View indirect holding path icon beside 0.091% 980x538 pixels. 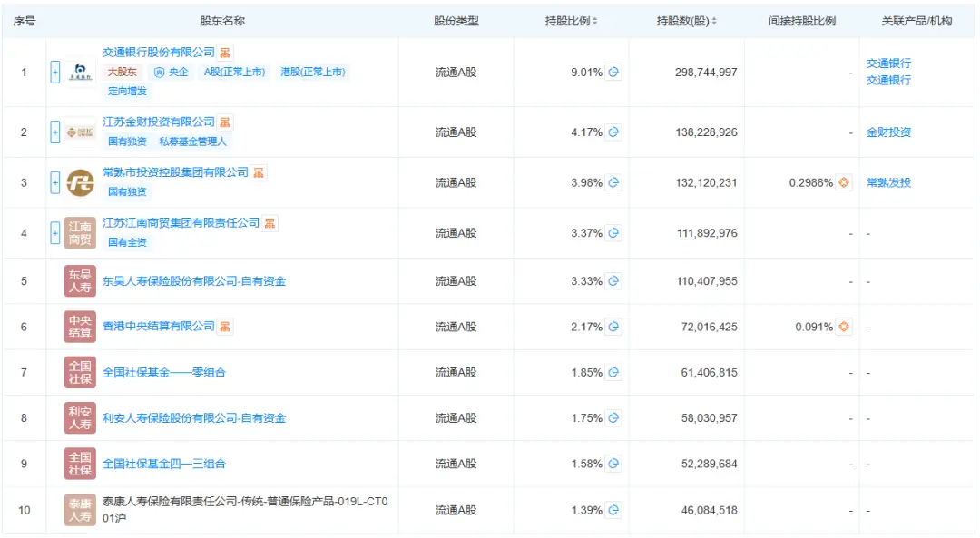pos(844,327)
